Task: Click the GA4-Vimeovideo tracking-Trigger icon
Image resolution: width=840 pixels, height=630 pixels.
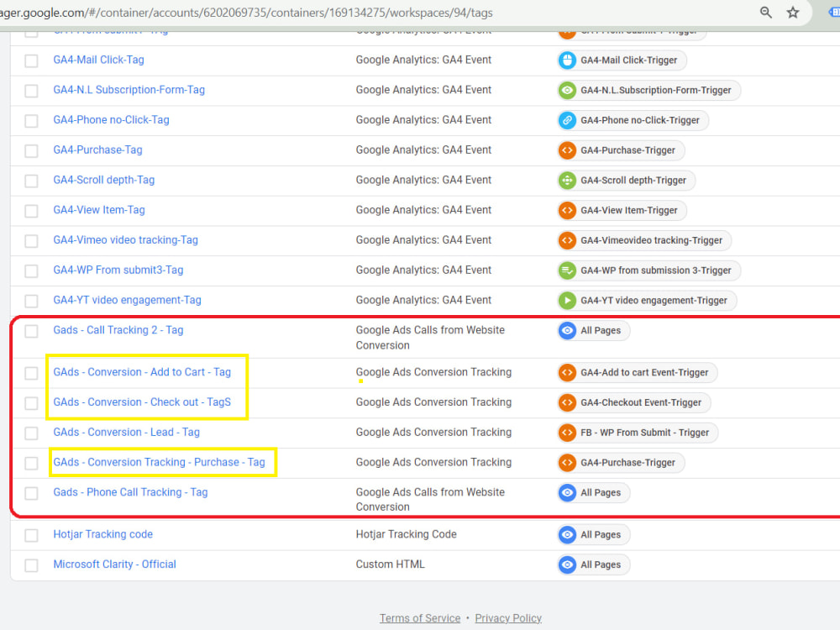Action: coord(567,240)
